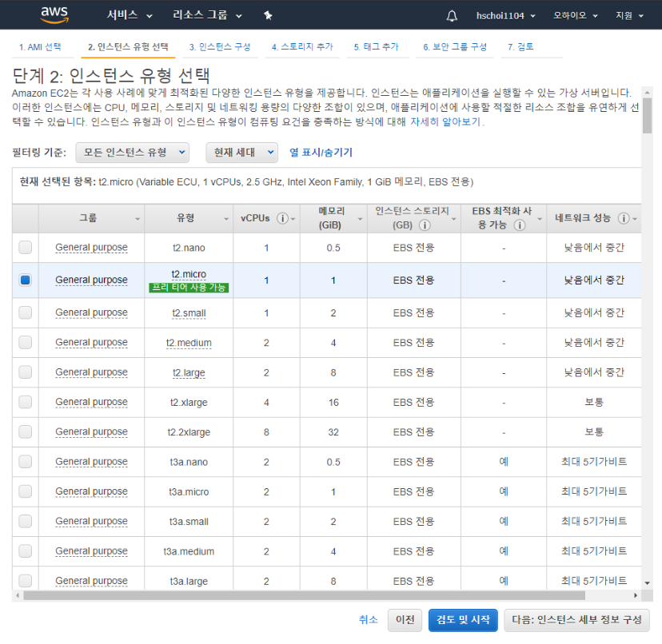Click the vertical scrollbar thumb at right

[x=648, y=115]
